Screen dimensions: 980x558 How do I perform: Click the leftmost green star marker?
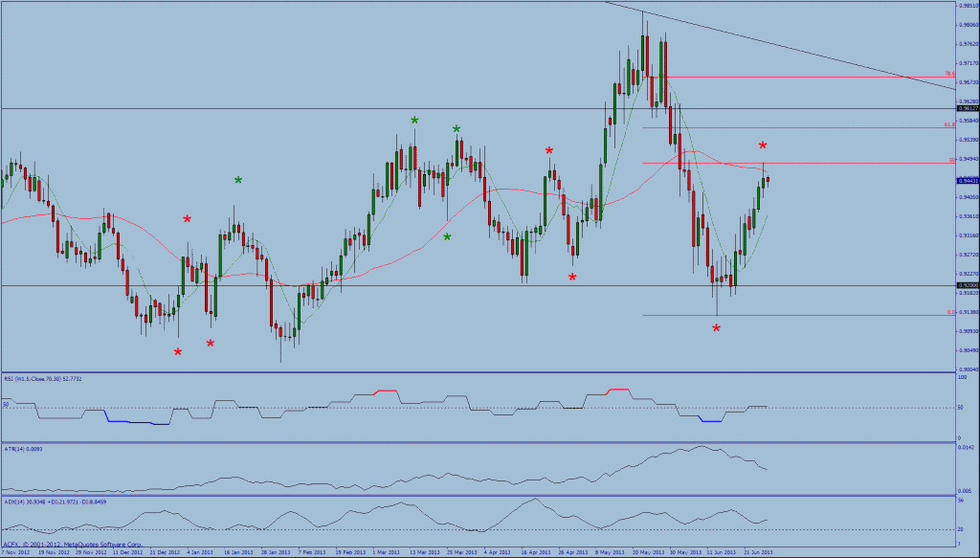coord(238,180)
